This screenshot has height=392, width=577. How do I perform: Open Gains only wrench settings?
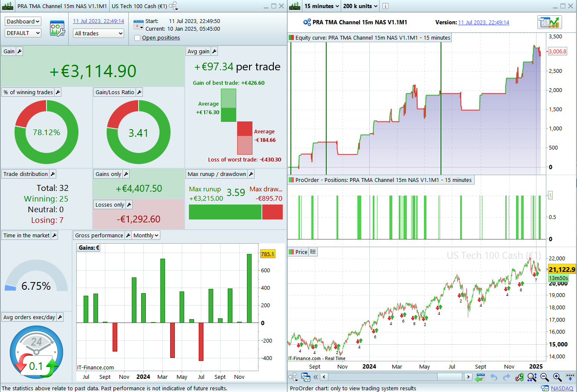(126, 174)
